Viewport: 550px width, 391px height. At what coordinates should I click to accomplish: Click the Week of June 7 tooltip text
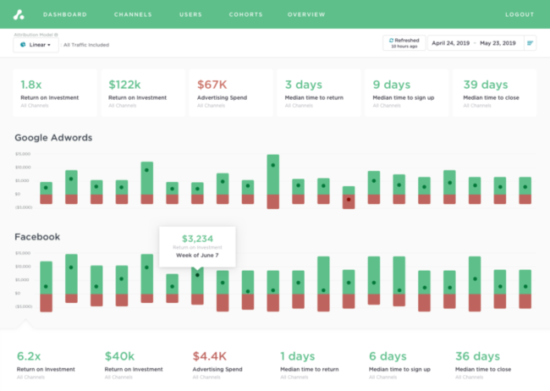pyautogui.click(x=197, y=255)
